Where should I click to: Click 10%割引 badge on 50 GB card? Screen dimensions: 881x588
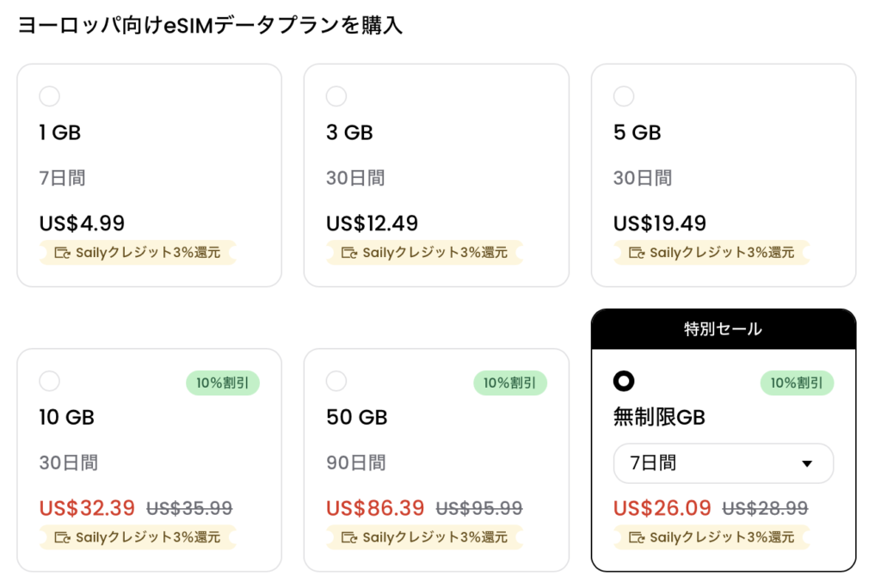pos(510,383)
